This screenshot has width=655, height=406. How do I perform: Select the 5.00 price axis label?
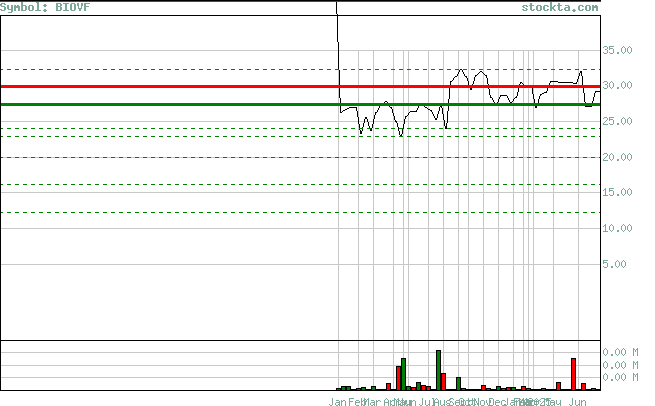click(614, 264)
